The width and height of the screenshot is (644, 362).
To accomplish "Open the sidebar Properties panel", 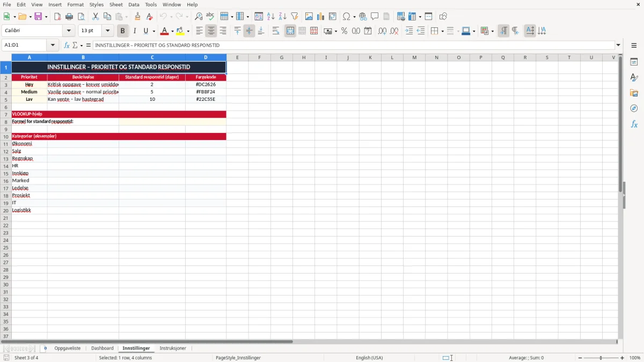I will point(634,62).
